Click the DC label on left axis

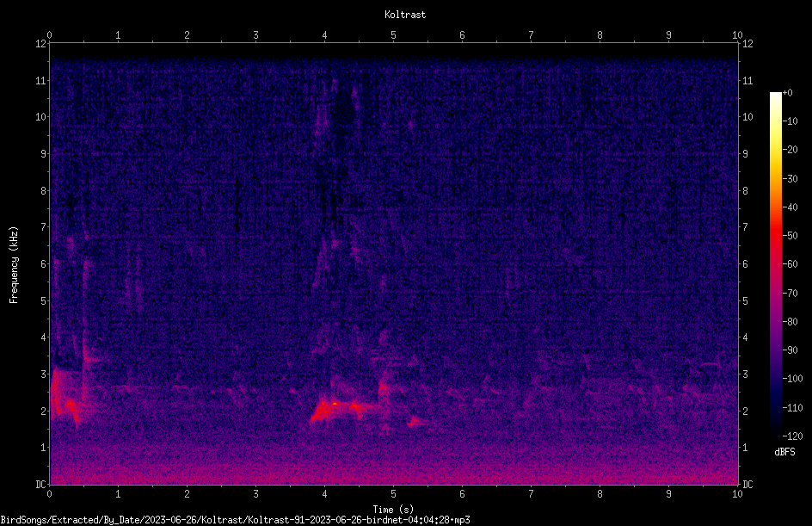coord(40,485)
